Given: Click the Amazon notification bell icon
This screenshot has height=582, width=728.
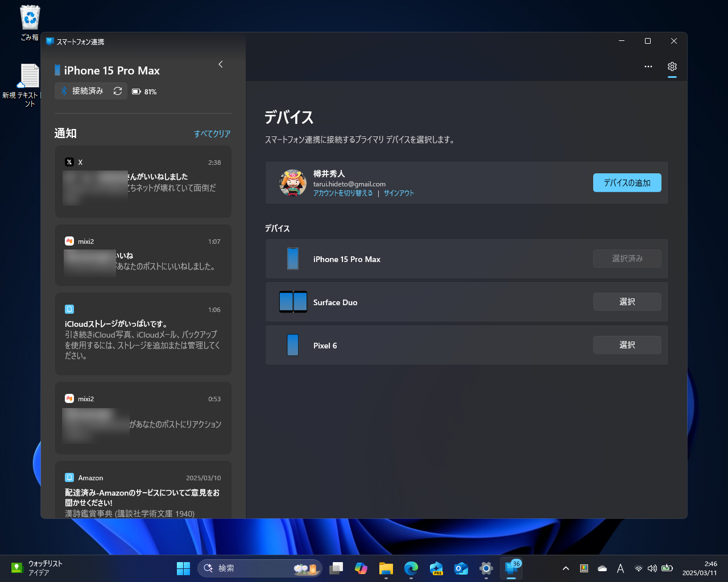Looking at the screenshot, I should click(x=69, y=477).
